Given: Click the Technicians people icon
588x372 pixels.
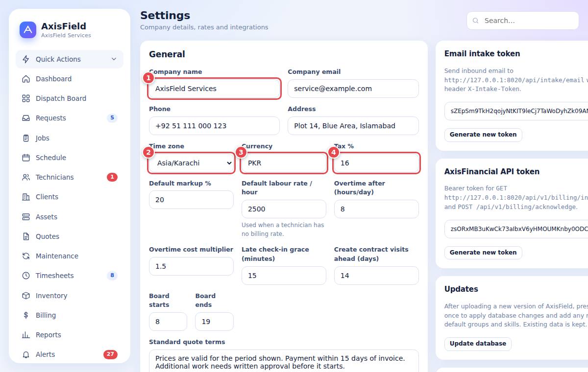Looking at the screenshot, I should pyautogui.click(x=26, y=177).
